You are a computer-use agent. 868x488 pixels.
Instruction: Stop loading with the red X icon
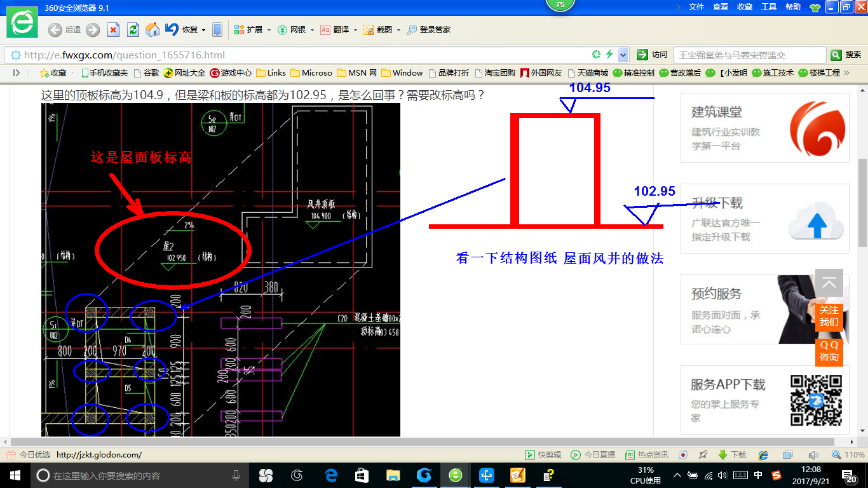pyautogui.click(x=113, y=30)
